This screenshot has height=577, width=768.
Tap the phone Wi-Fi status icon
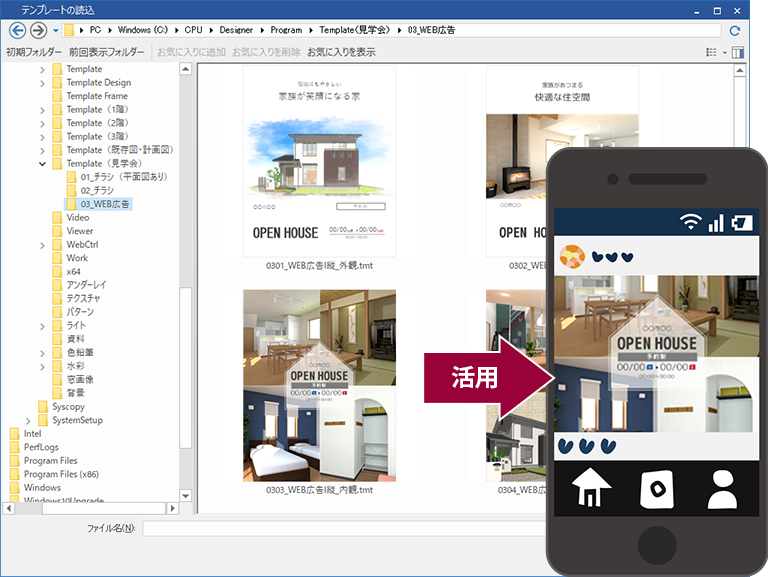691,222
